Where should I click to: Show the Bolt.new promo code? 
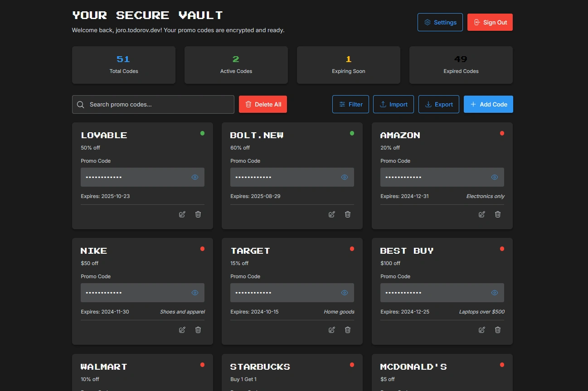pyautogui.click(x=345, y=177)
